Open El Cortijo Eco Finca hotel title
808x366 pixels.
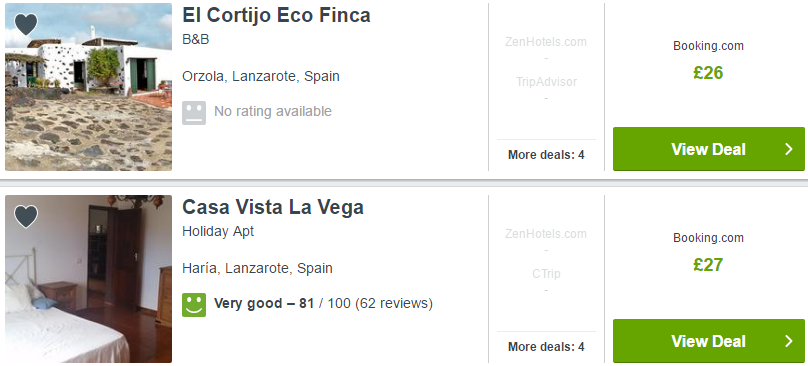276,15
